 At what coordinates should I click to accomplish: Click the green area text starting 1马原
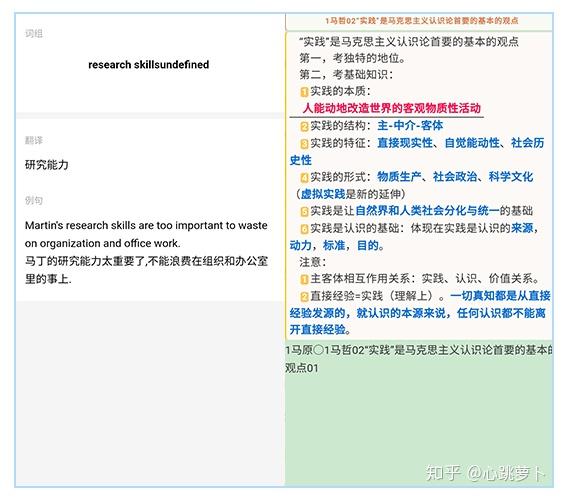point(419,350)
